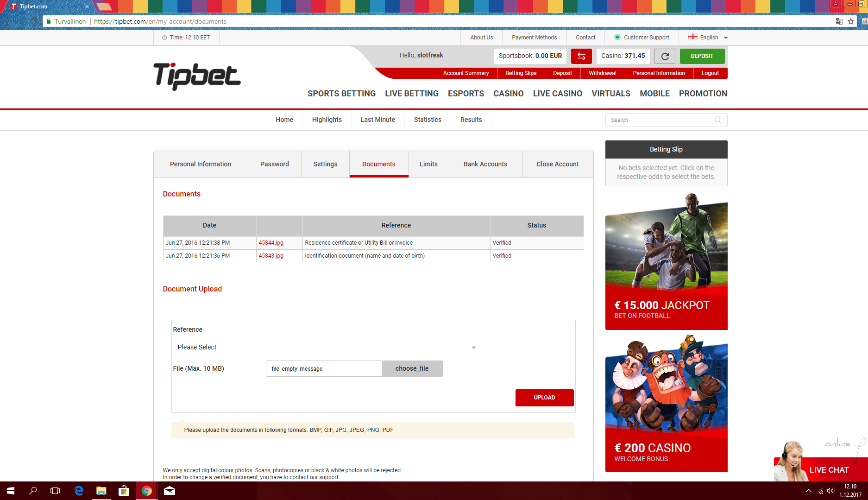
Task: Open the 45844.jpg document link
Action: pos(271,243)
